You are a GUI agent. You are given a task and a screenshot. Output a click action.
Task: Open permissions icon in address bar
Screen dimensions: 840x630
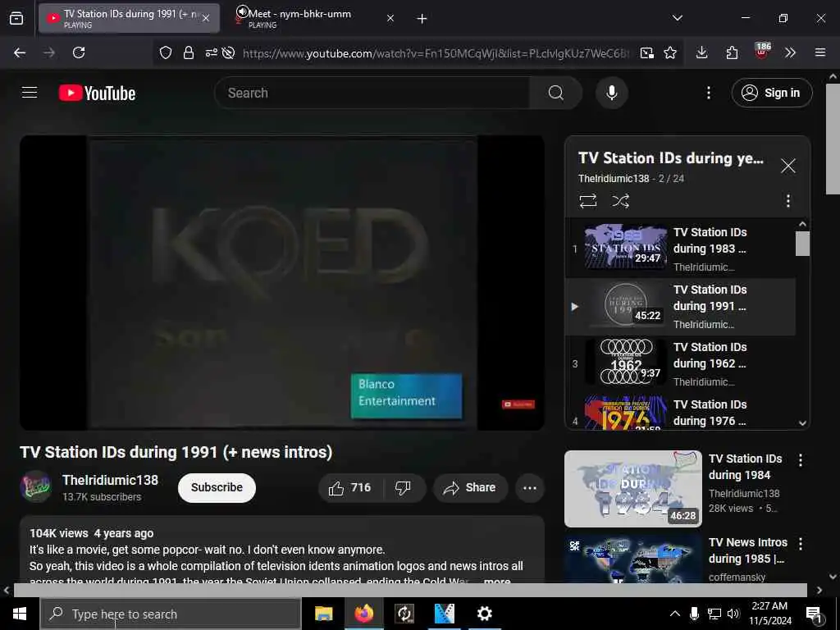(x=211, y=52)
